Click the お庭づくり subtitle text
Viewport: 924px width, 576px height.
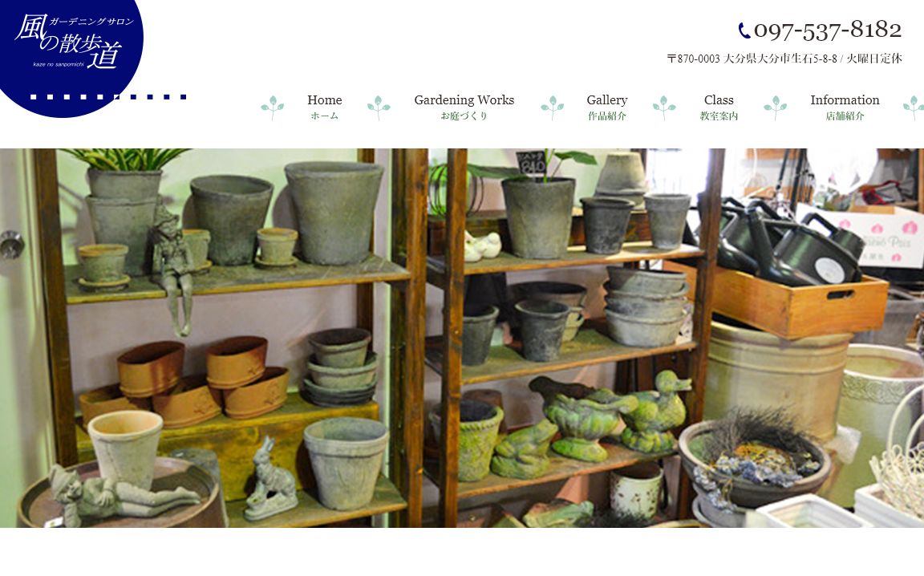coord(464,116)
